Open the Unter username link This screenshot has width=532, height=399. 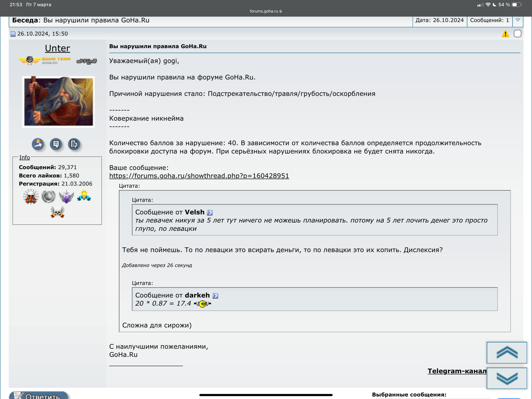pos(57,48)
